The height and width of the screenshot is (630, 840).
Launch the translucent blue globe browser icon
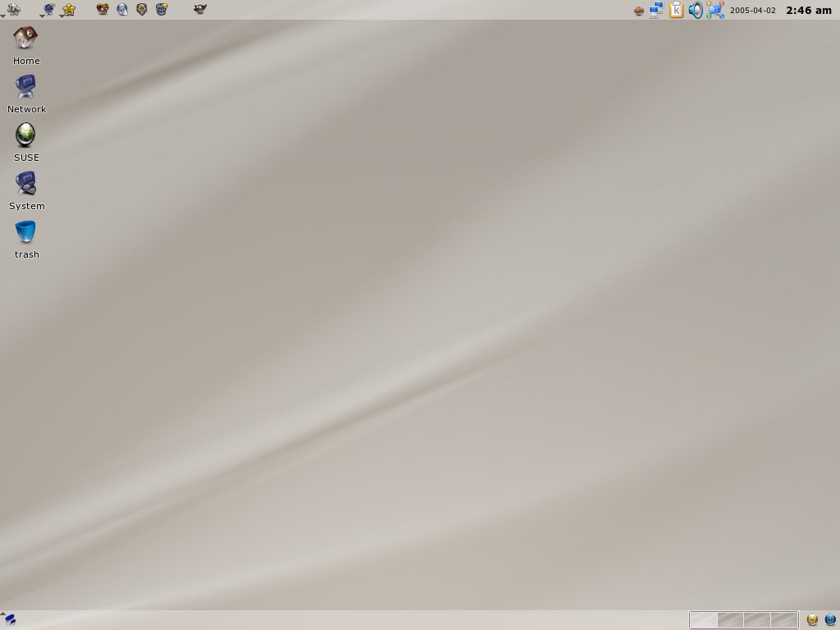click(x=122, y=9)
